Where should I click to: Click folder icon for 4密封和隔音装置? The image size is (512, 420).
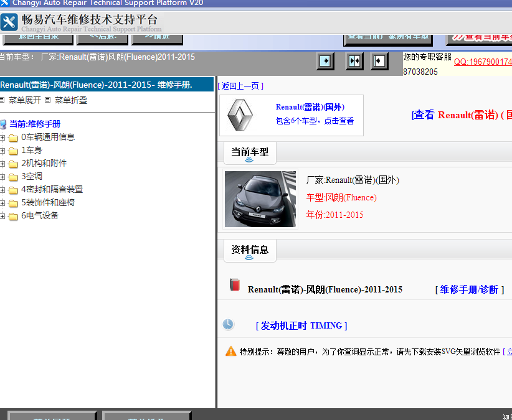[x=13, y=190]
